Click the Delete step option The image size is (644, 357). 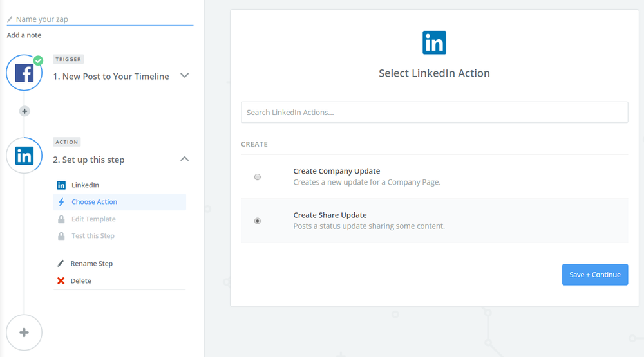coord(81,281)
